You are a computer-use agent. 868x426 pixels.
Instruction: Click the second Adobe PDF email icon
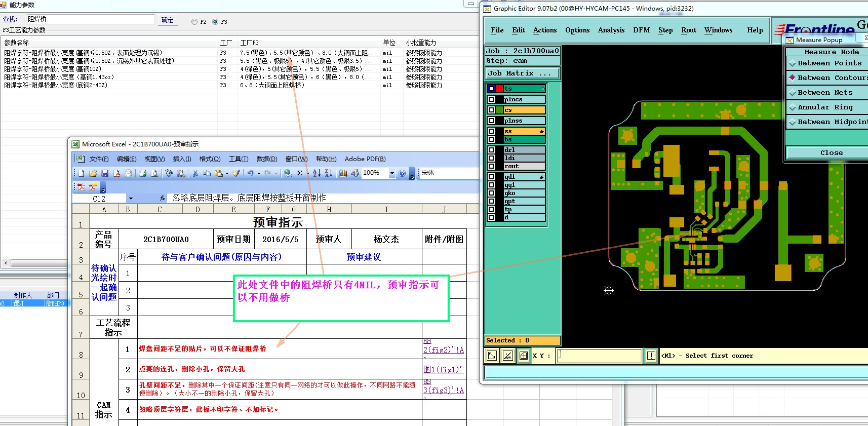pos(93,187)
